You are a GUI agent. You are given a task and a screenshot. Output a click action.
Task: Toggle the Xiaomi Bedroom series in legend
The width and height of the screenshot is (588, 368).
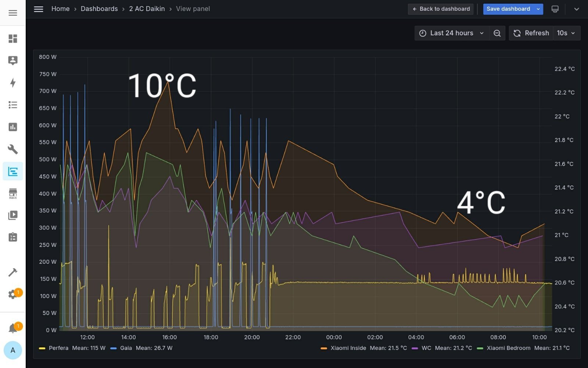508,348
